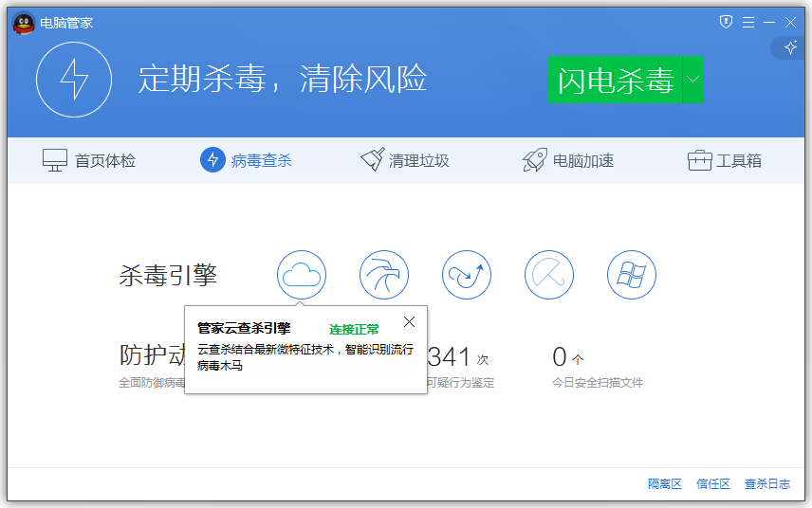Select the Windows flag engine icon
812x508 pixels.
click(631, 275)
